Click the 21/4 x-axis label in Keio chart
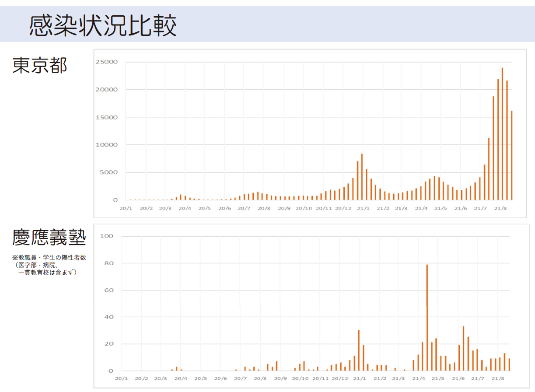The image size is (535, 392). (x=419, y=378)
